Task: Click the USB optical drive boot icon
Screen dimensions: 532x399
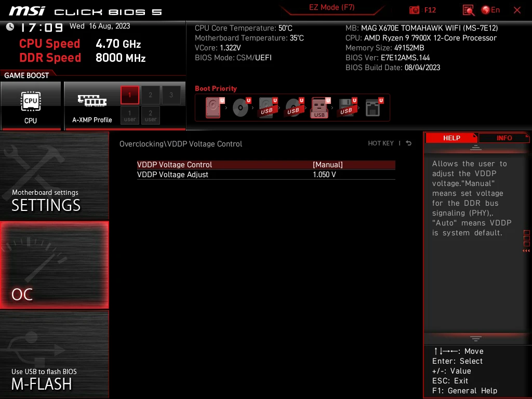Action: 294,108
